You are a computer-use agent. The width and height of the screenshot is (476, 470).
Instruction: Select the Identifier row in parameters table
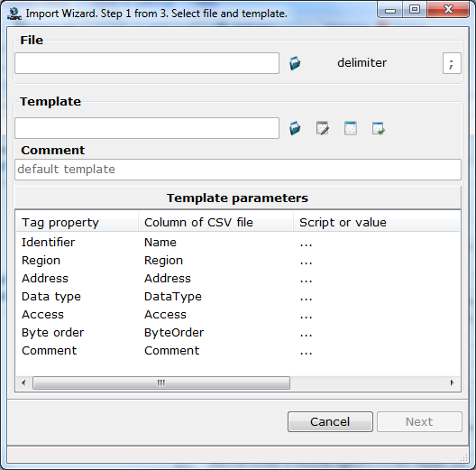[238, 243]
